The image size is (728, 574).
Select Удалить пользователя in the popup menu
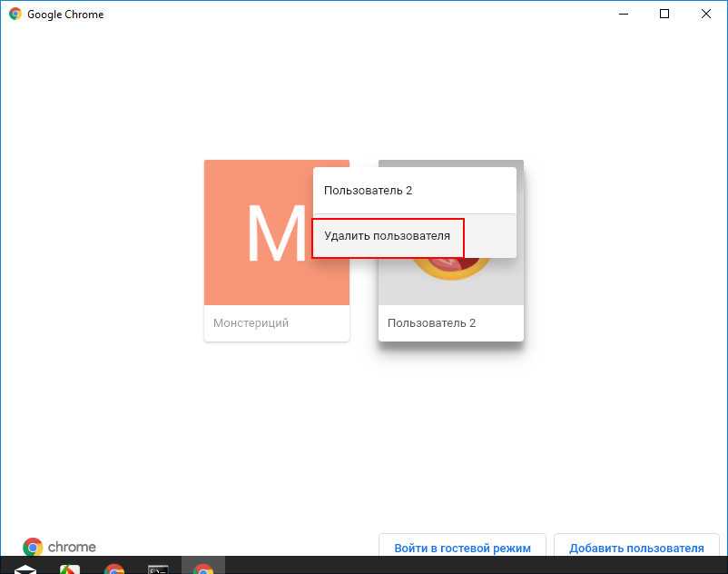tap(388, 236)
